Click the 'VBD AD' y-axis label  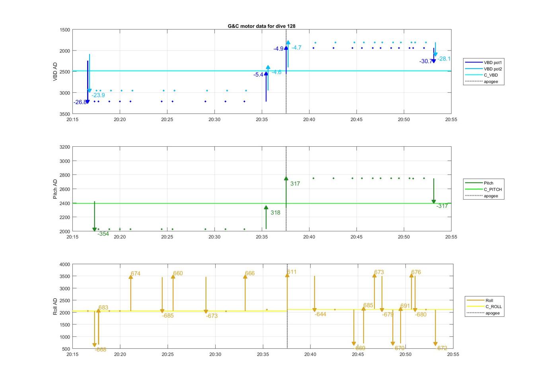tap(55, 72)
